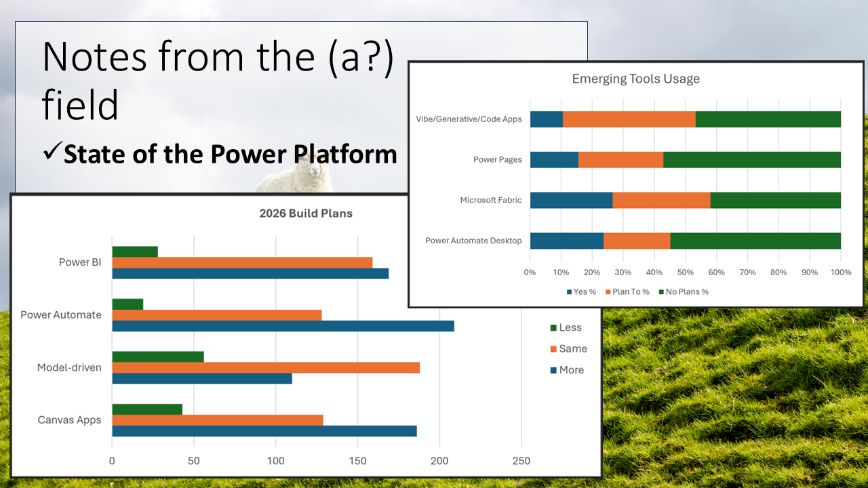Click the '50%' axis label in Emerging Tools chart
This screenshot has width=868, height=488.
(x=686, y=272)
